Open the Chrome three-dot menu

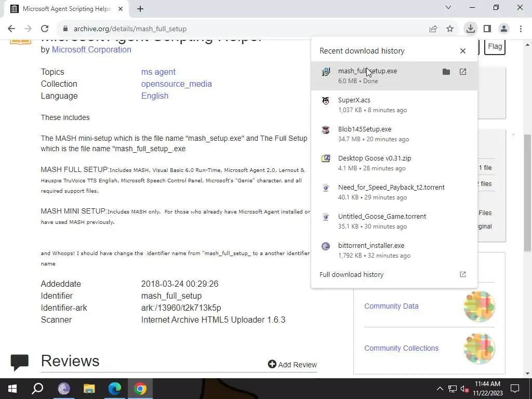click(521, 29)
